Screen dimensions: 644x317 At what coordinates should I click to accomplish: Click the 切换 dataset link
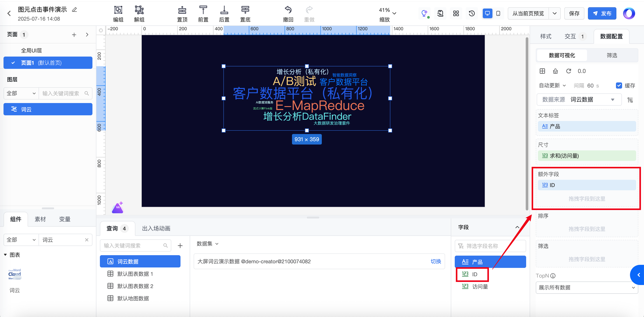click(x=435, y=262)
